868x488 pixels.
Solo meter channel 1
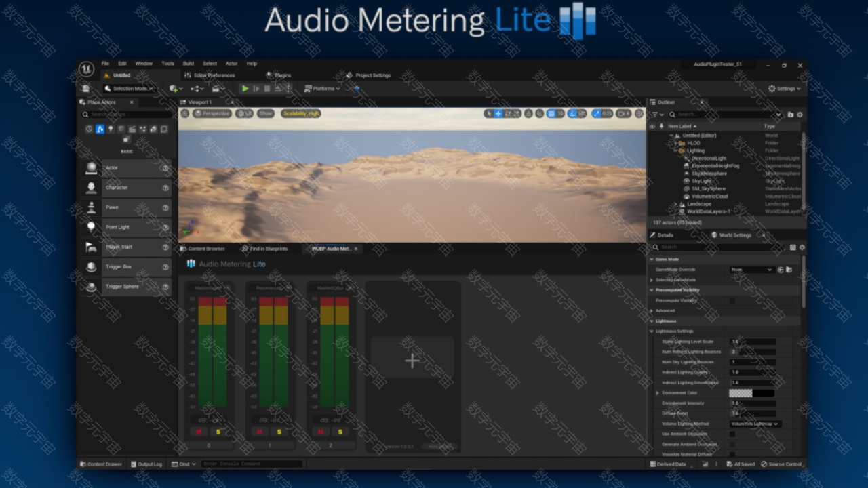pyautogui.click(x=279, y=432)
